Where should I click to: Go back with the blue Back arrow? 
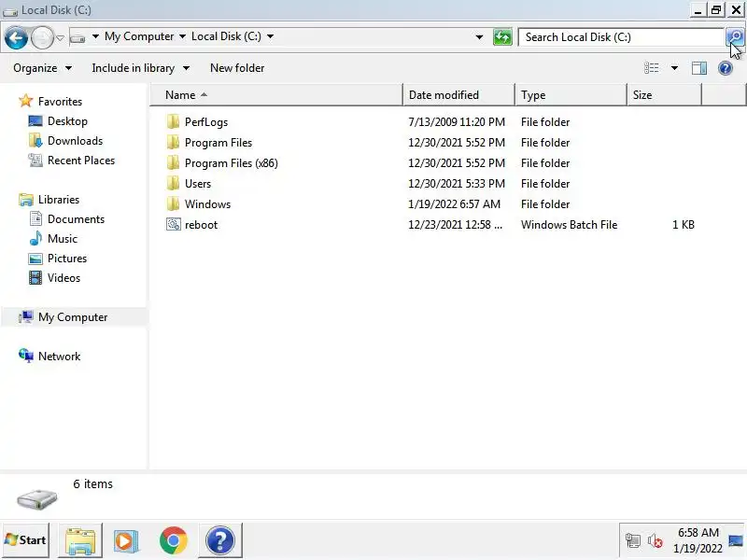pyautogui.click(x=16, y=37)
